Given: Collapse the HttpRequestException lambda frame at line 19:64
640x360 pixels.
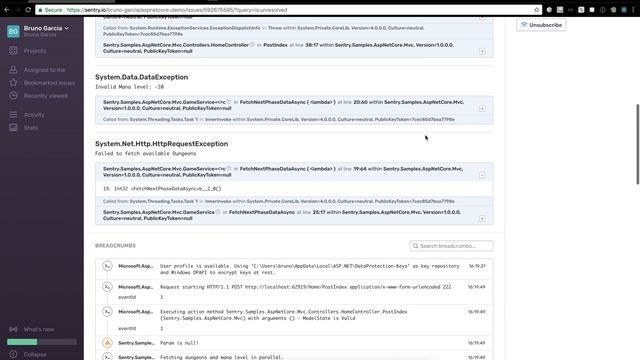Looking at the screenshot, I should [x=482, y=175].
